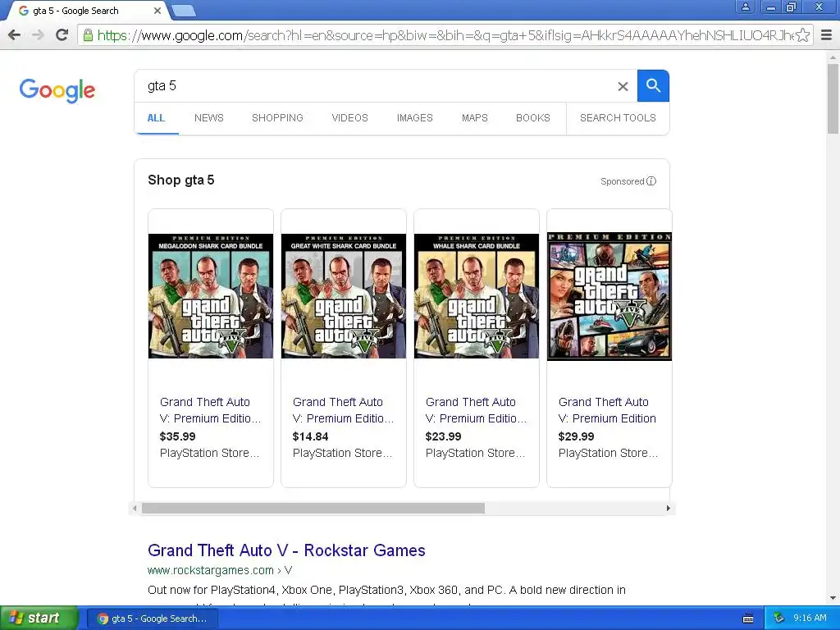Reload the page with the refresh icon
The width and height of the screenshot is (840, 630).
62,34
